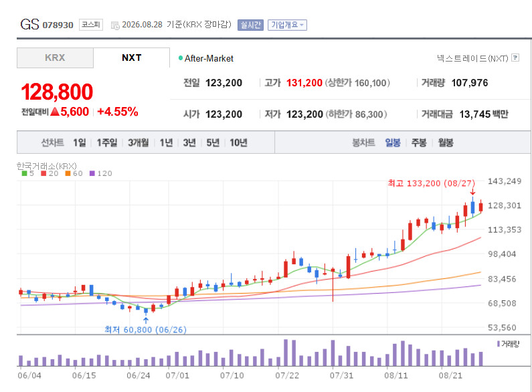532x392 pixels.
Task: Click the 07/31 date axis label
Action: tap(341, 376)
